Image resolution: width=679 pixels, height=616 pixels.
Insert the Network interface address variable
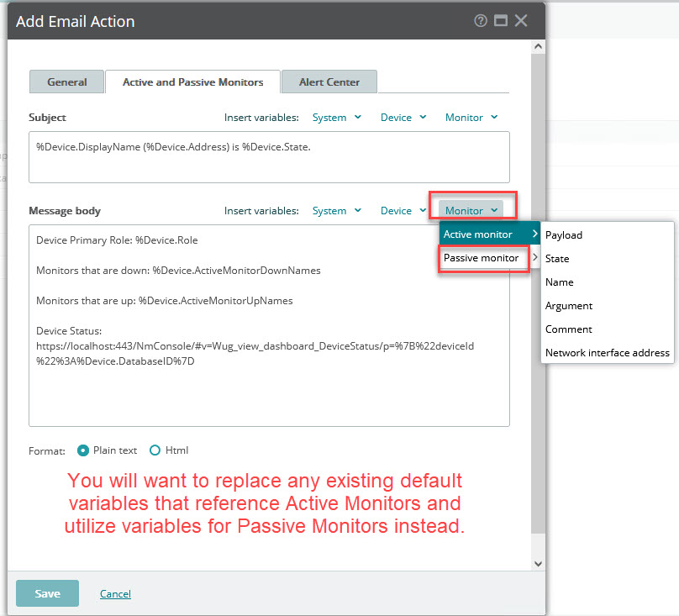(x=607, y=352)
